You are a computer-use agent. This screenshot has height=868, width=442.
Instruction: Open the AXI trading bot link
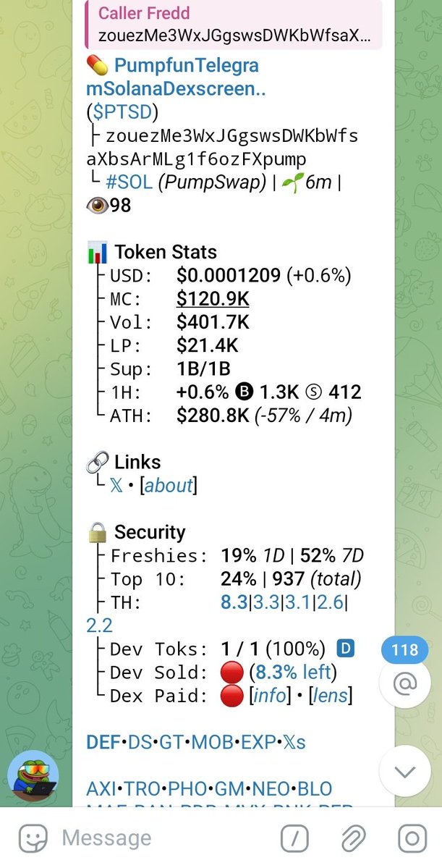101,788
